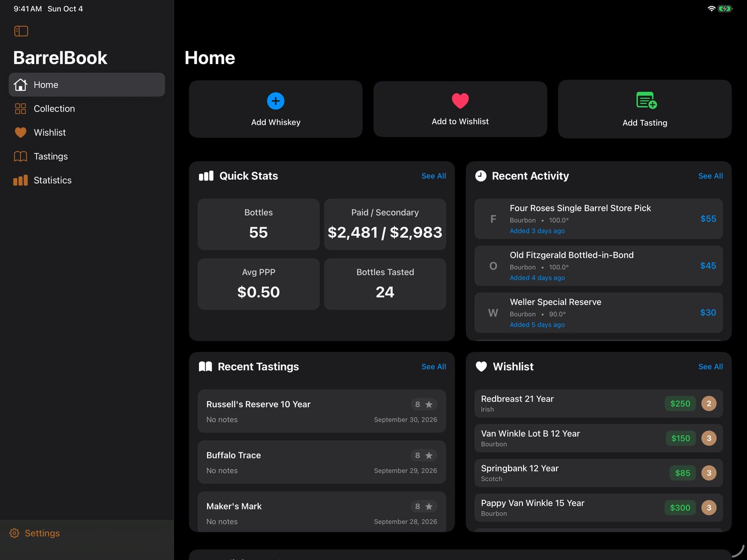This screenshot has width=747, height=560.
Task: Check the battery status icon
Action: 725,9
